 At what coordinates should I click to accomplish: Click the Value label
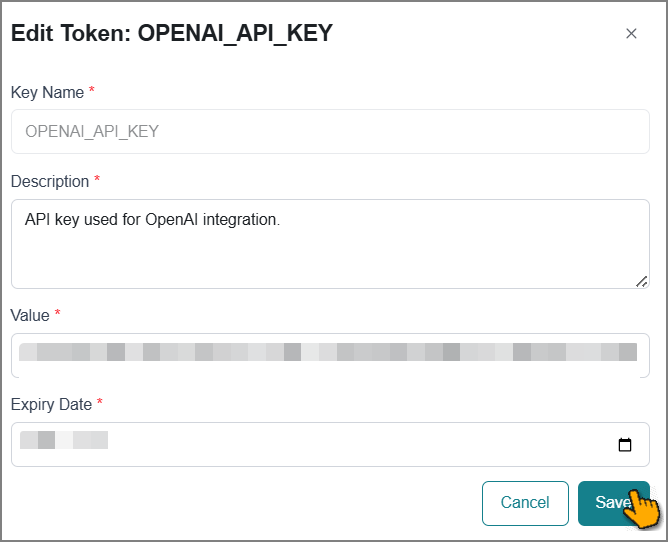(30, 315)
